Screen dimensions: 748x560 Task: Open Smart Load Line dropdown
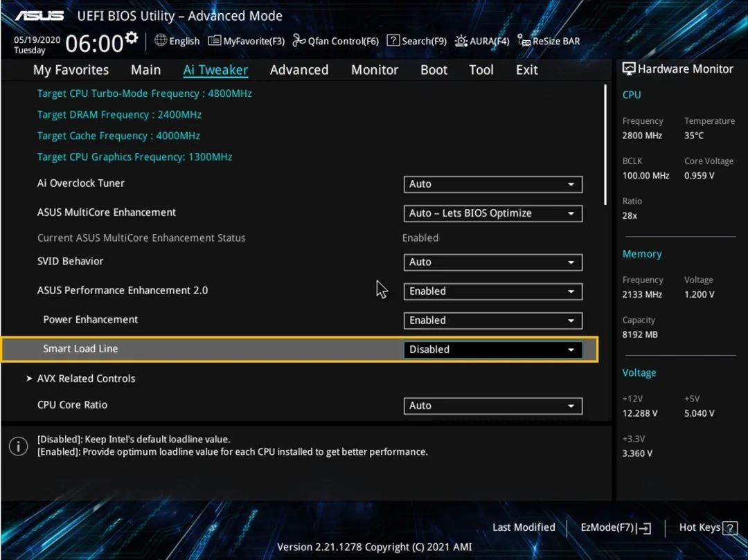[x=493, y=350]
